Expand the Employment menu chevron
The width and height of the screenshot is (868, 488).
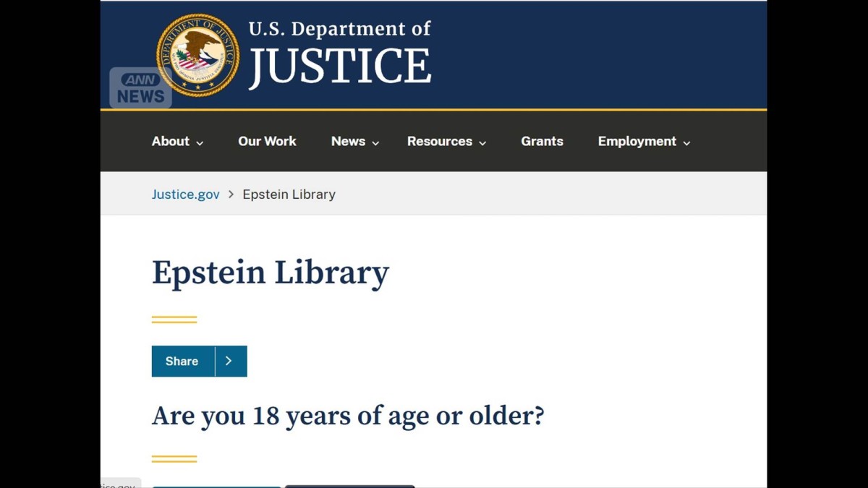686,143
